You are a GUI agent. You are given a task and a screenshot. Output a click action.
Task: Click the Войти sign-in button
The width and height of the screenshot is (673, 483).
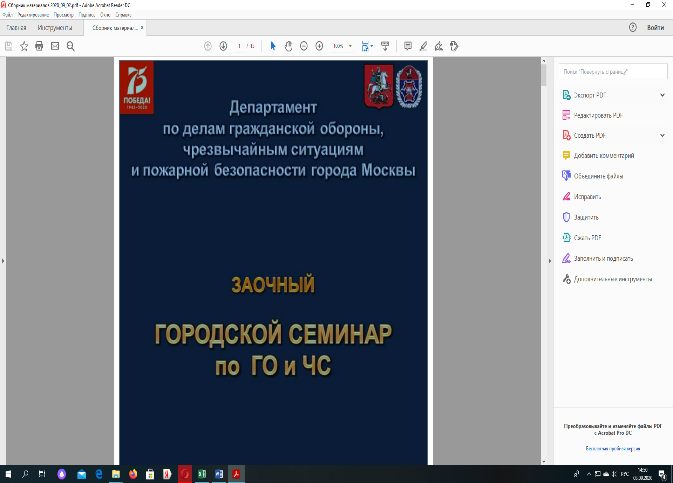(x=655, y=27)
